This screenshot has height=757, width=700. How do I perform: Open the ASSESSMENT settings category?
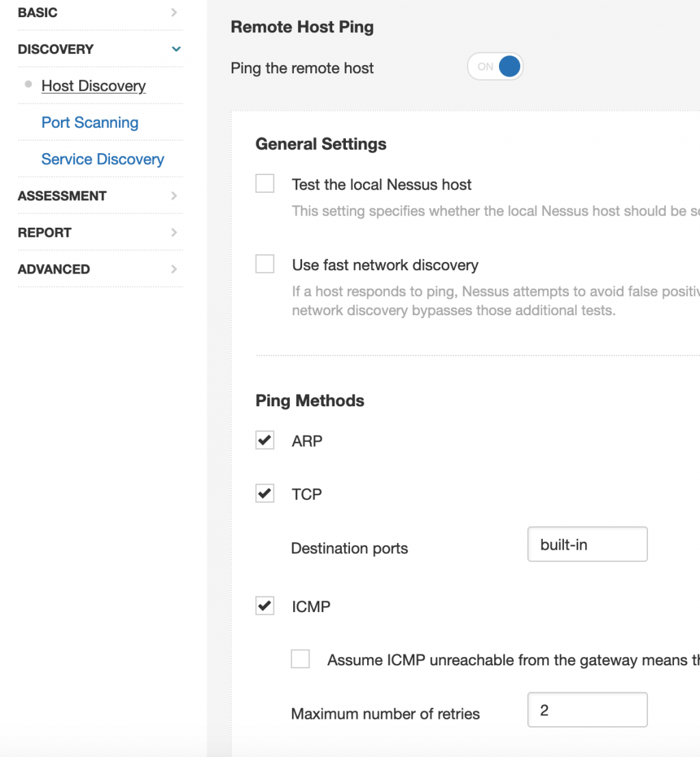click(x=62, y=196)
